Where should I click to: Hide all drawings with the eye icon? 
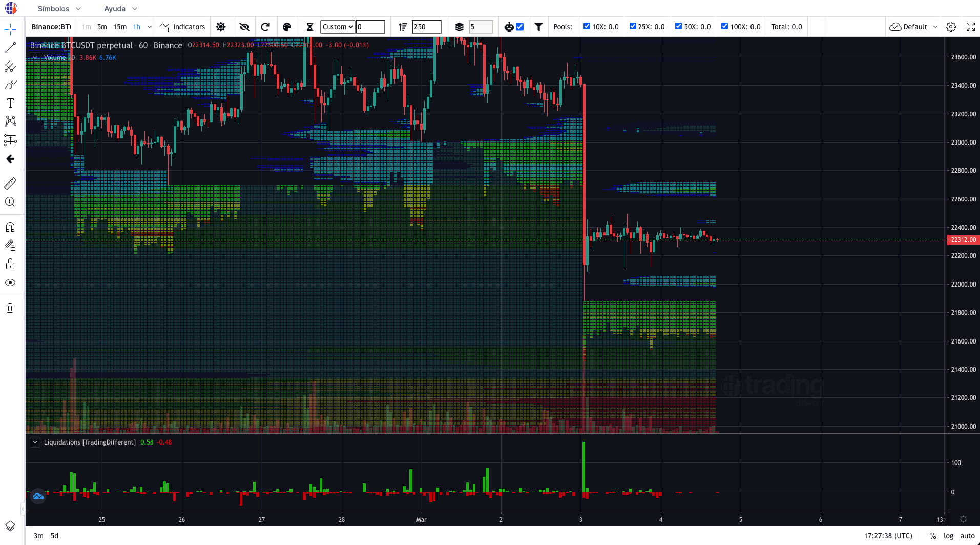[x=10, y=282]
